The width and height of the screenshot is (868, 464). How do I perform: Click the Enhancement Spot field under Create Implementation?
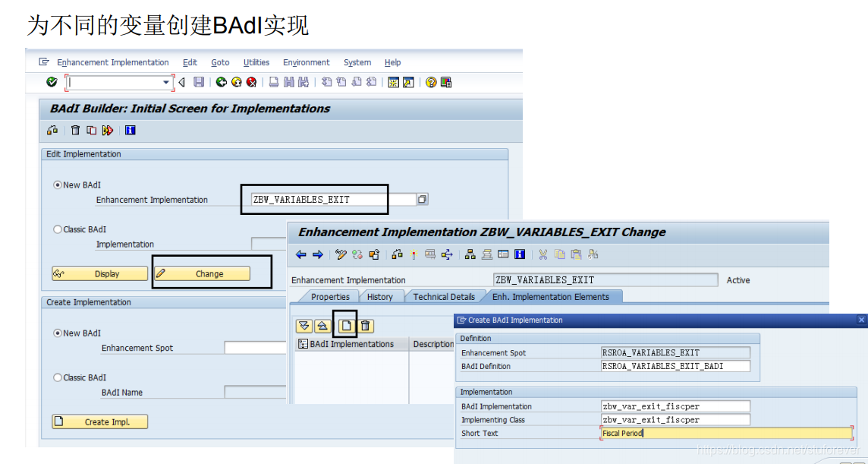coord(256,348)
